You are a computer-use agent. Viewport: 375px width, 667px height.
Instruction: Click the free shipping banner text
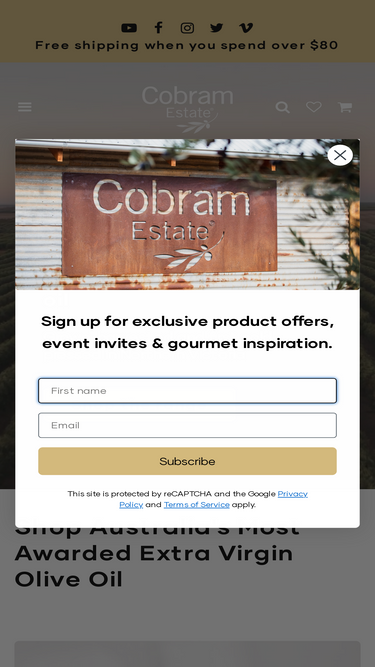(187, 46)
